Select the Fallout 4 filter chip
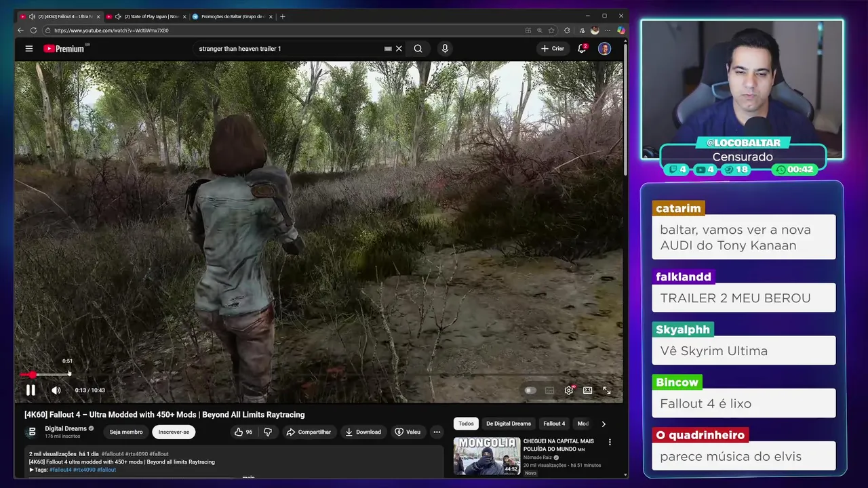Screen dimensions: 868x488 [554, 424]
